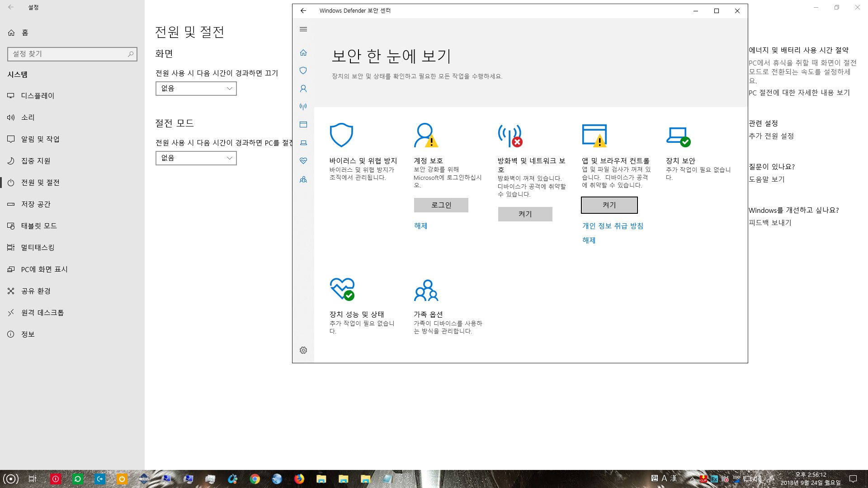The width and height of the screenshot is (868, 488).
Task: Click the 앱 및 브라우저 컨트롤 tile icon
Action: click(594, 136)
